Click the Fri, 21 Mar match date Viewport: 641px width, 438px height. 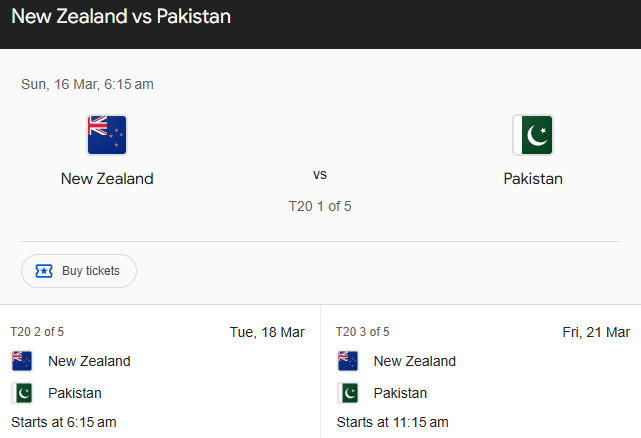click(x=596, y=332)
